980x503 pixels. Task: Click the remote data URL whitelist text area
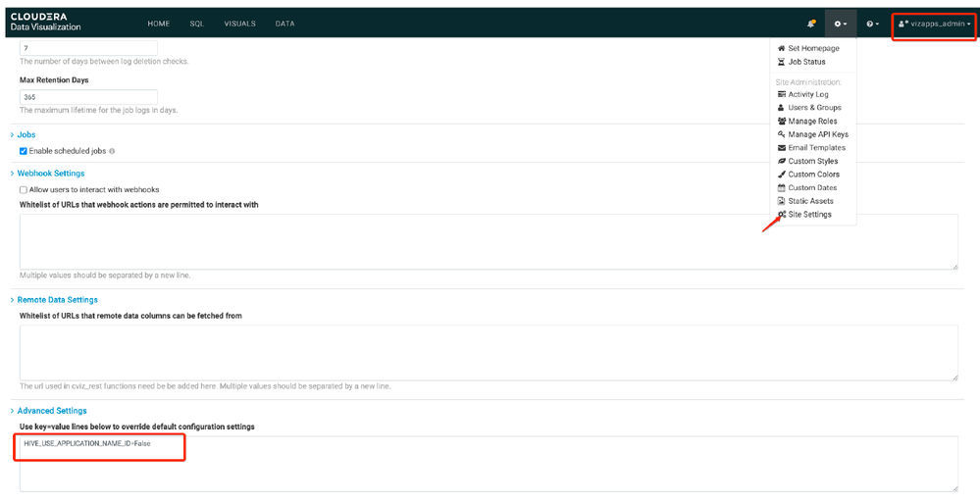(489, 352)
